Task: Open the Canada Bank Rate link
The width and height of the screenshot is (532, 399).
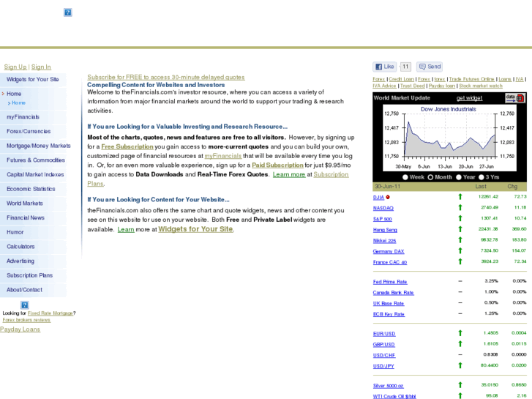Action: (393, 293)
